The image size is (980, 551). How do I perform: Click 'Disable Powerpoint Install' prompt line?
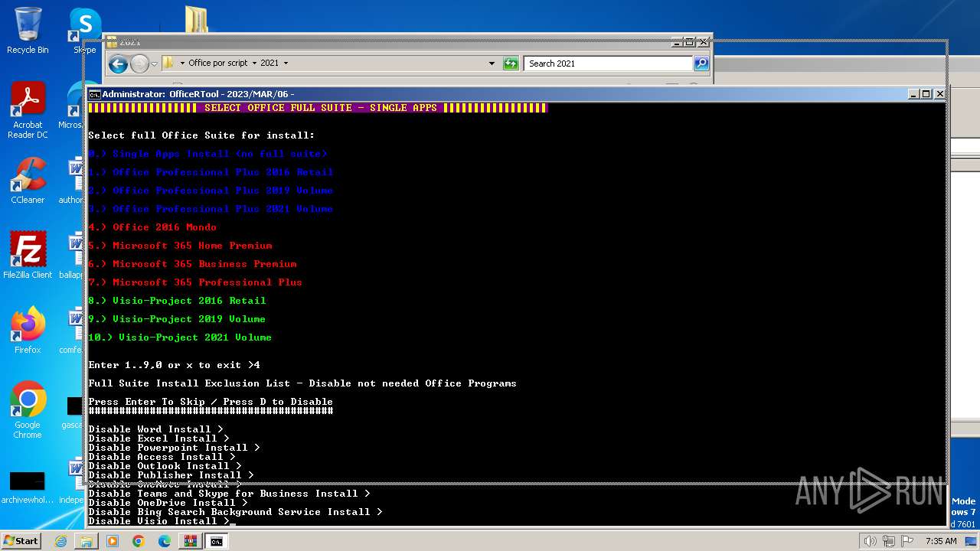174,448
